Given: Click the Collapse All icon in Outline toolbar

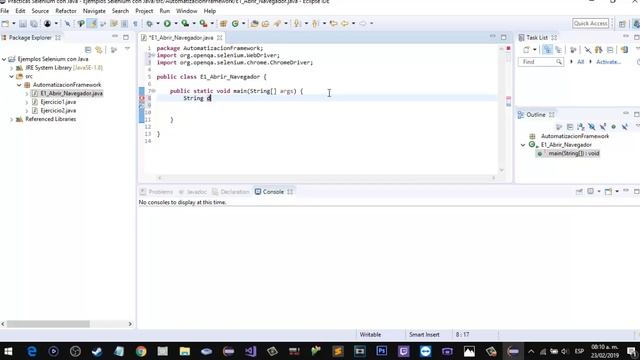Looking at the screenshot, I should click(x=570, y=127).
